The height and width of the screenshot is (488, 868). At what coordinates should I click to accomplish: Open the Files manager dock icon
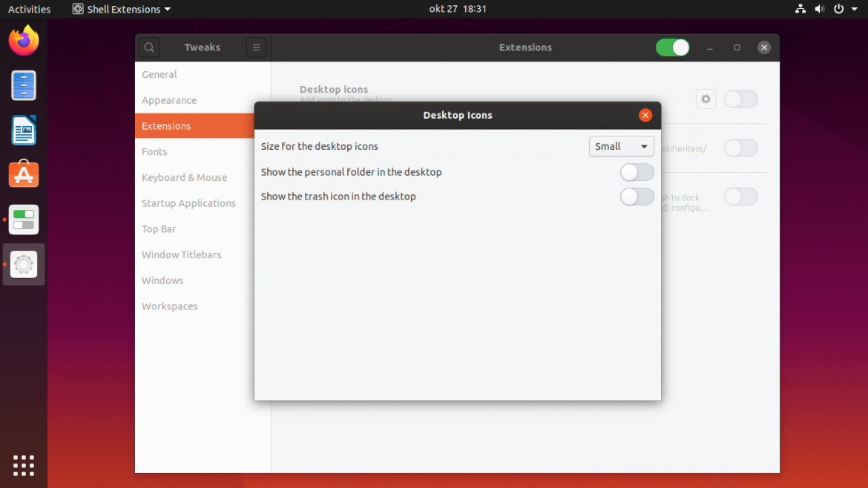(x=24, y=85)
